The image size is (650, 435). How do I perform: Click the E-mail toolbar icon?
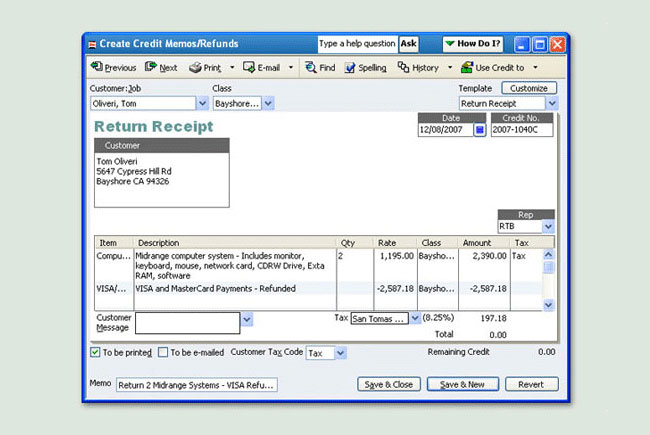pos(249,67)
